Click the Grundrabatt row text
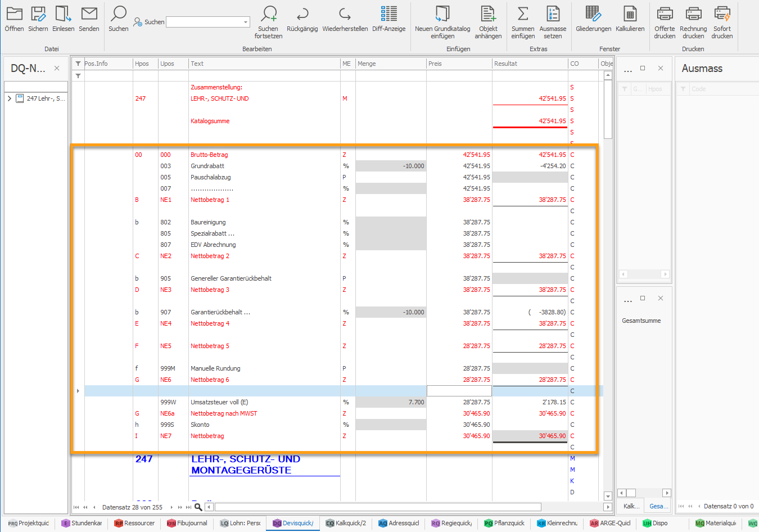Screen dimensions: 759x532 click(207, 166)
